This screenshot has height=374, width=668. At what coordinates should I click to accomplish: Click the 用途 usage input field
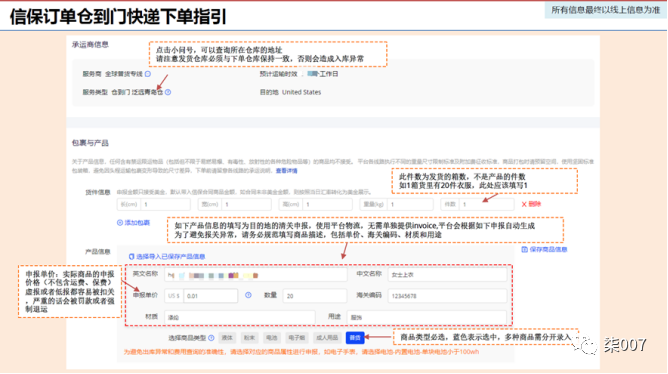coord(427,317)
